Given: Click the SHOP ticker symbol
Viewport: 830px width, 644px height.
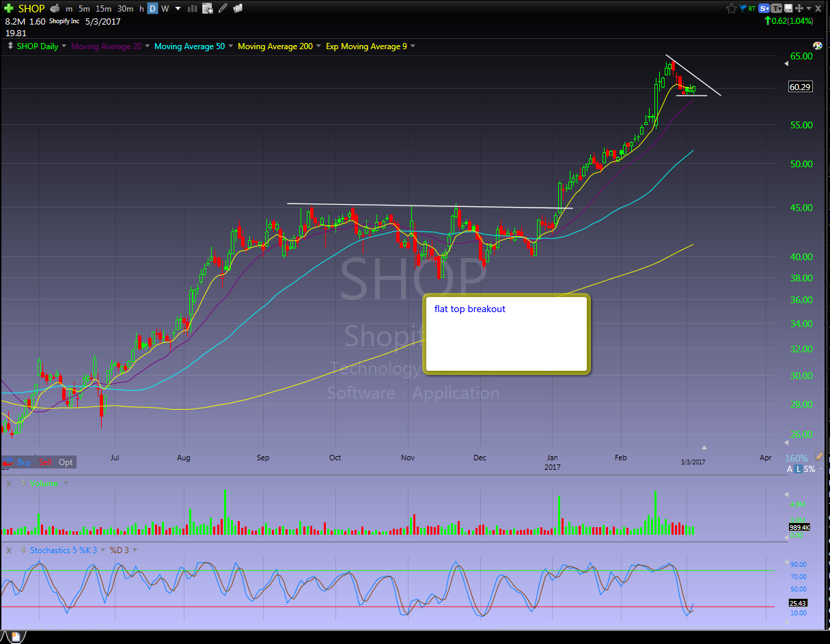Looking at the screenshot, I should [x=31, y=9].
